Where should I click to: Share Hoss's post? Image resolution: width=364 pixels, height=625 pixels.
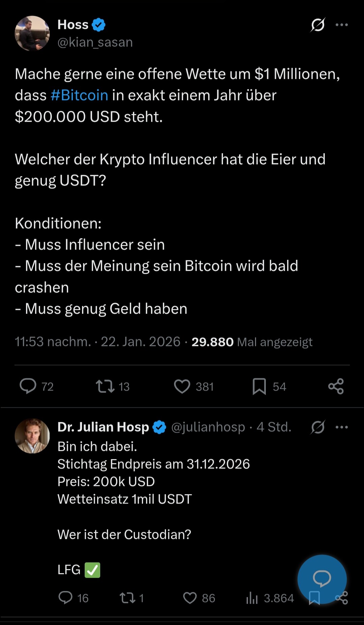[336, 386]
